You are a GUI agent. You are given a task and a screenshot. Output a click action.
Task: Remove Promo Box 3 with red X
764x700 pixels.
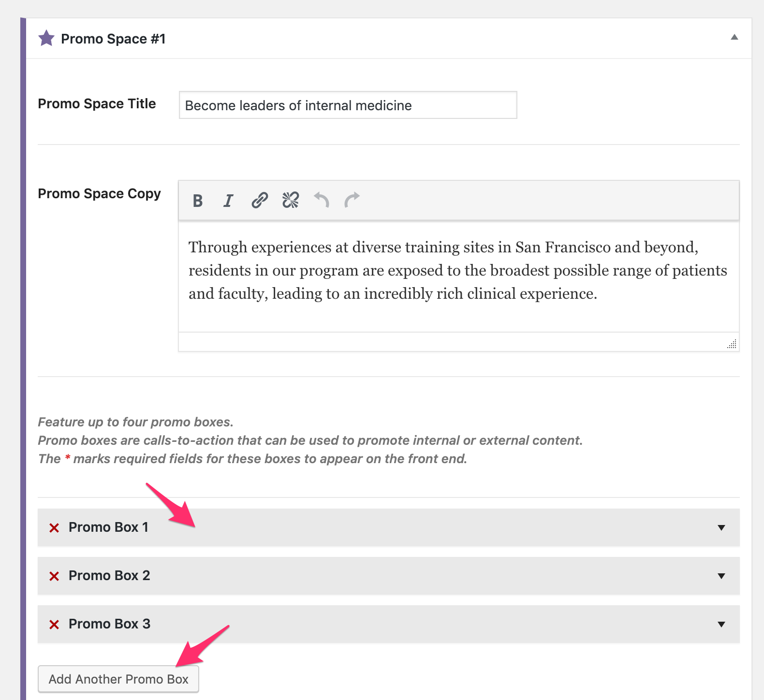(54, 625)
